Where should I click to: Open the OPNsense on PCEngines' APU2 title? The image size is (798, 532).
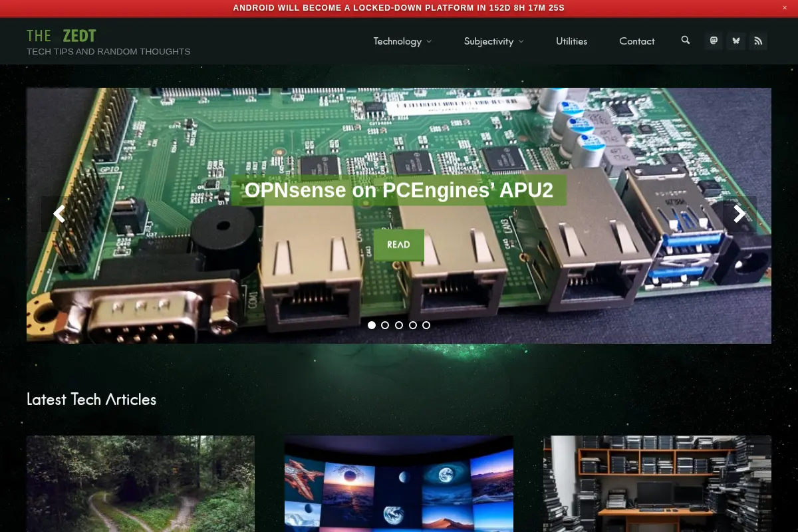tap(399, 190)
